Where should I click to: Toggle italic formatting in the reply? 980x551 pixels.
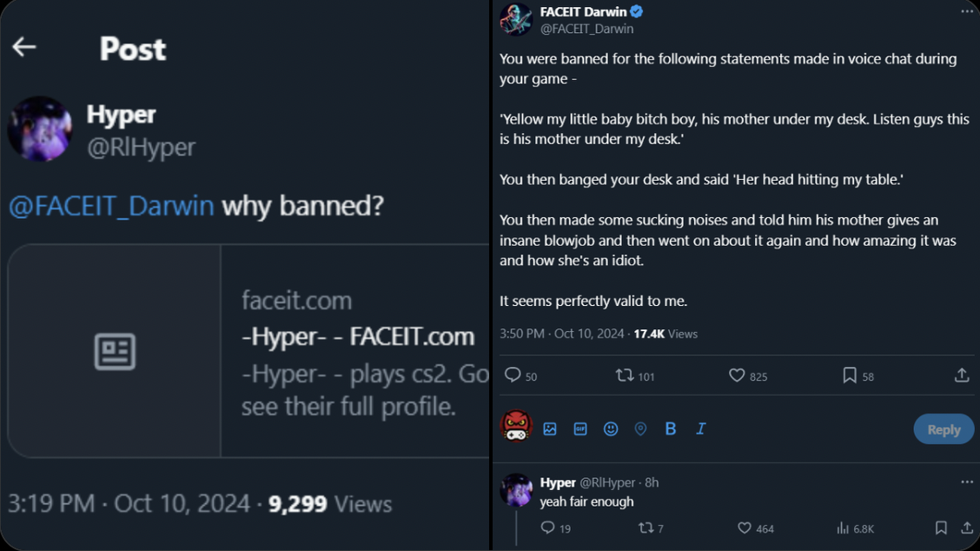[701, 429]
